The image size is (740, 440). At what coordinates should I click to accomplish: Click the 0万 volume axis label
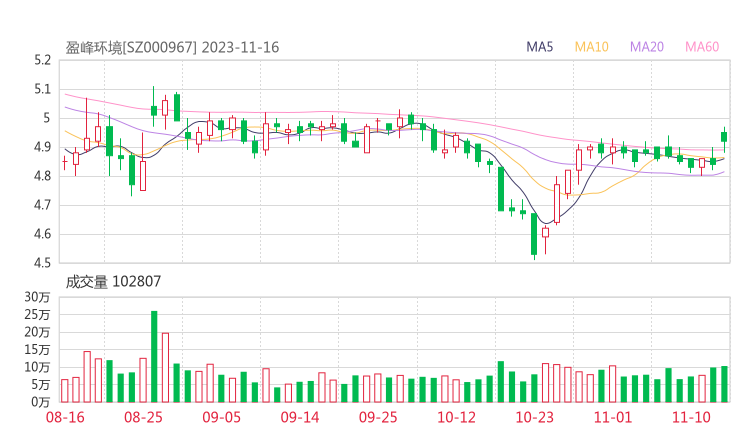41,402
